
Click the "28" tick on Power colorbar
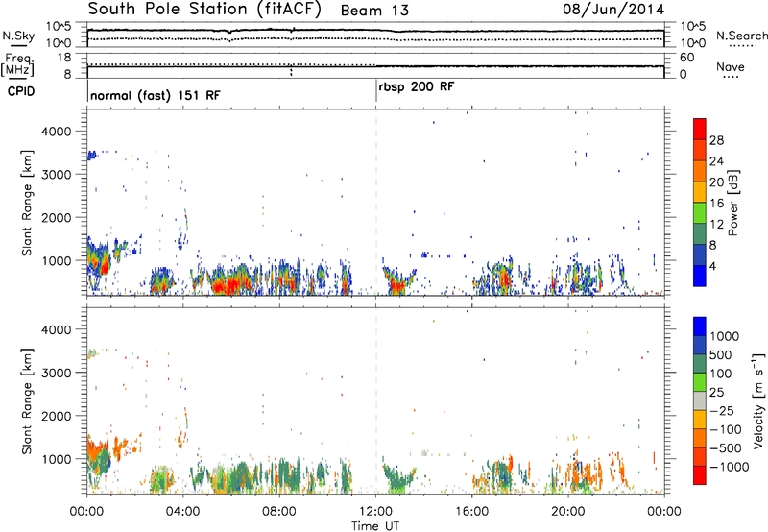716,140
